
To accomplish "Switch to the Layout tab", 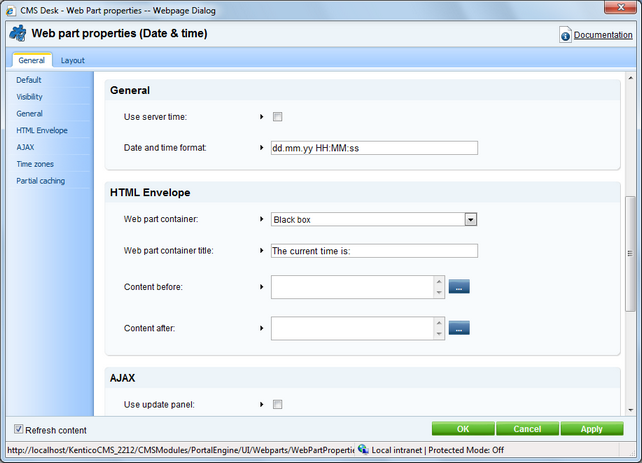I will pos(73,60).
